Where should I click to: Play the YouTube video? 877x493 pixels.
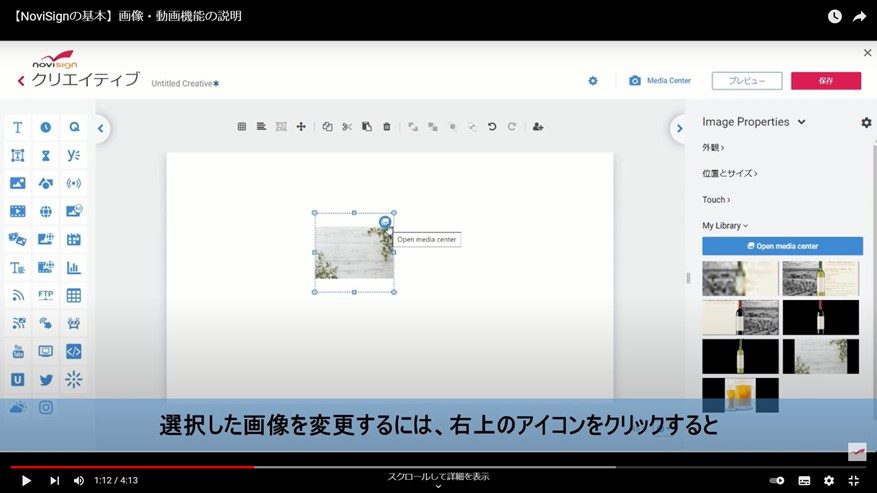(x=26, y=480)
